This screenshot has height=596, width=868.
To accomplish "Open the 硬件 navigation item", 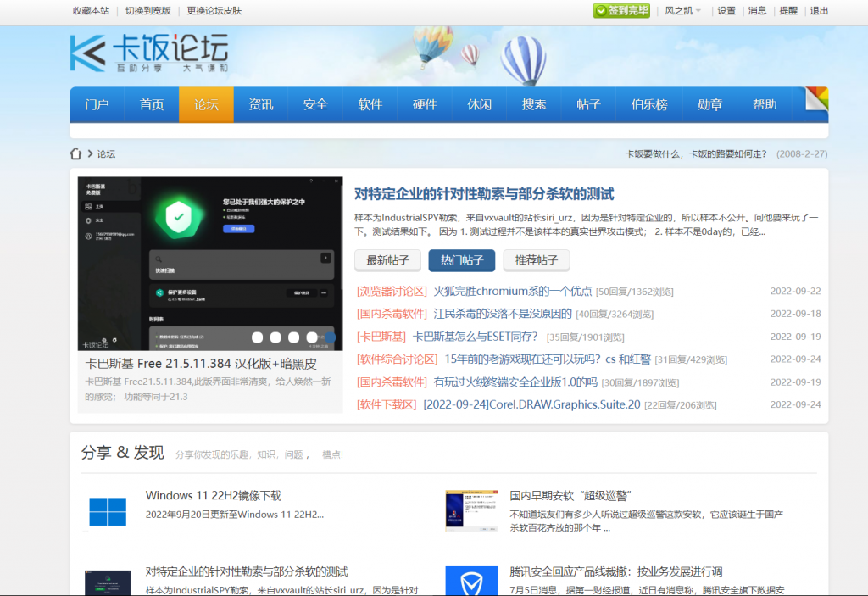I will click(425, 104).
